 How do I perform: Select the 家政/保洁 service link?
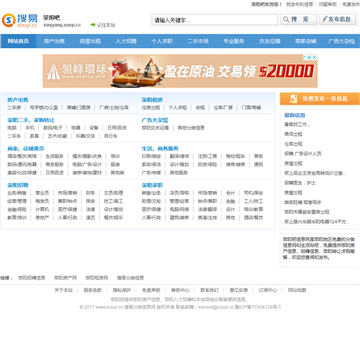151,164
